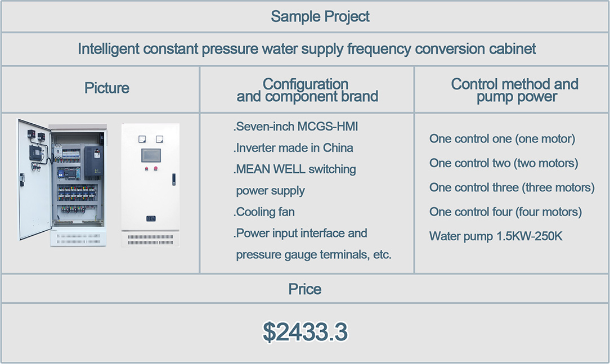This screenshot has height=364, width=610.
Task: Click the $2433.3 price value
Action: click(305, 332)
